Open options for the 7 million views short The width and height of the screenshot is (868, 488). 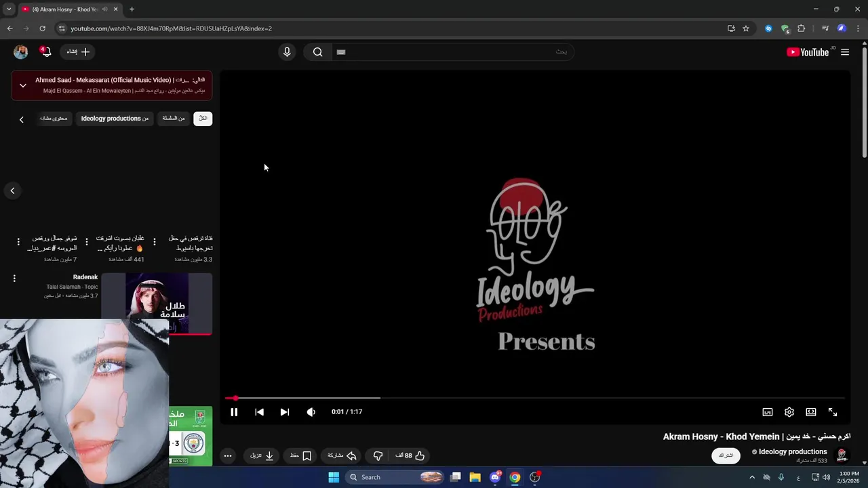pos(18,242)
